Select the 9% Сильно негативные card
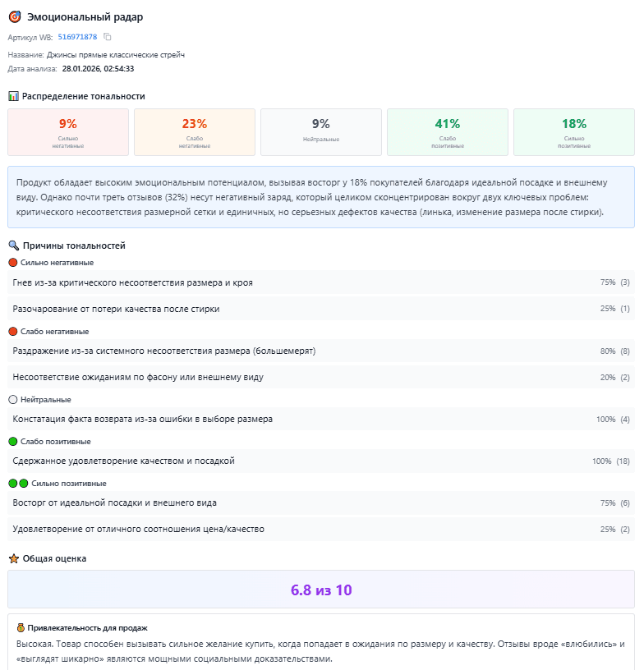Image resolution: width=644 pixels, height=670 pixels. pos(68,132)
